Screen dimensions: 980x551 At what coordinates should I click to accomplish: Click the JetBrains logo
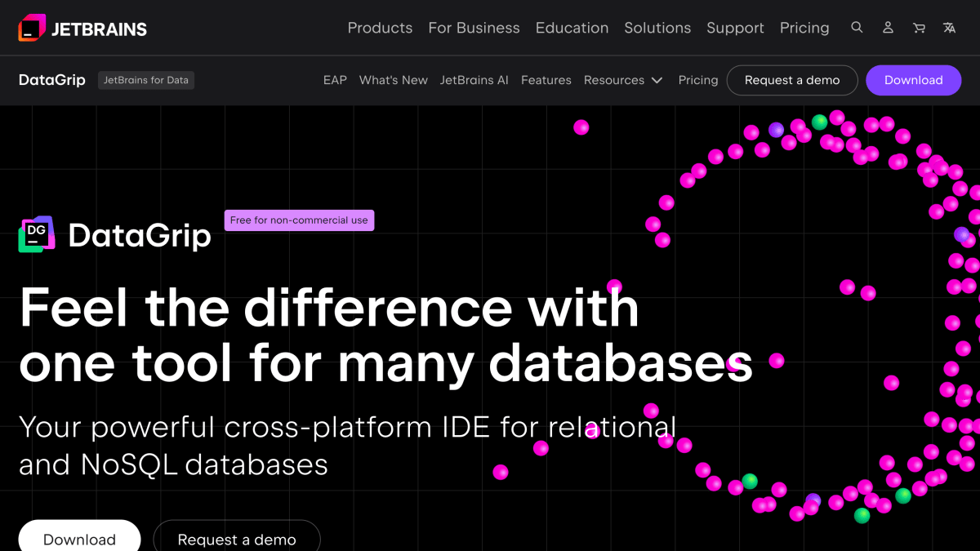82,28
